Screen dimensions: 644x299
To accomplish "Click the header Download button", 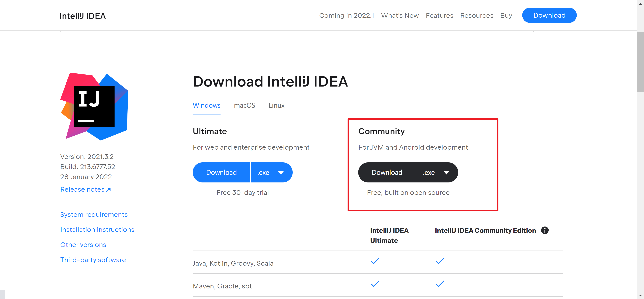I will point(549,15).
